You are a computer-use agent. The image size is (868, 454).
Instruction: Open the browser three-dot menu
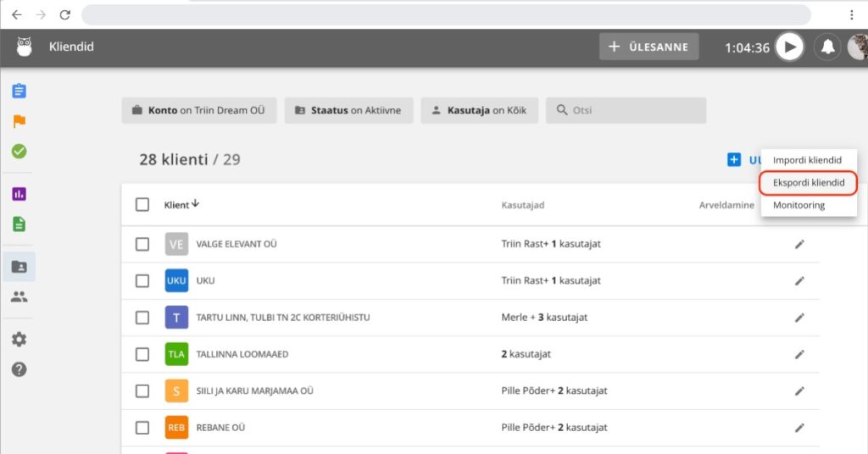(851, 15)
